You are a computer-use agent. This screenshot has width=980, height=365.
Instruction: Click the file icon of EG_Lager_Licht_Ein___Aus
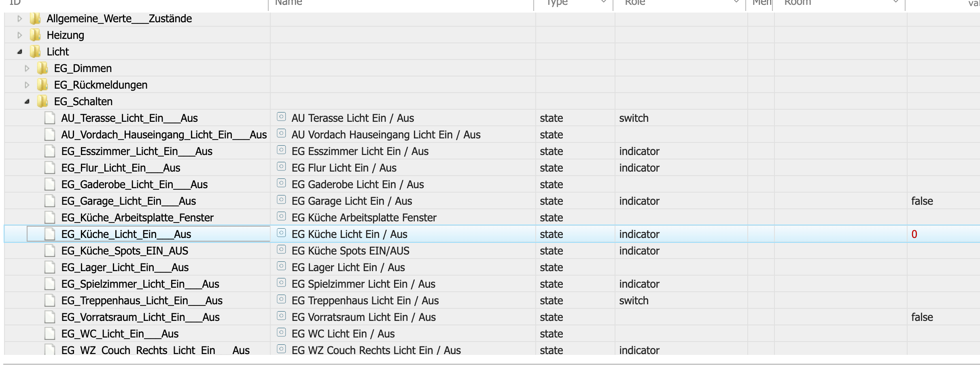pos(50,267)
